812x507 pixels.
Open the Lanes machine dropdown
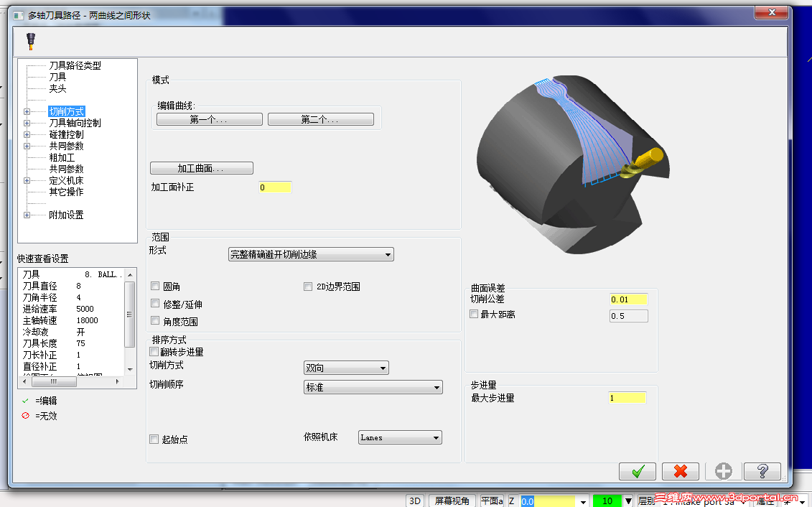399,437
